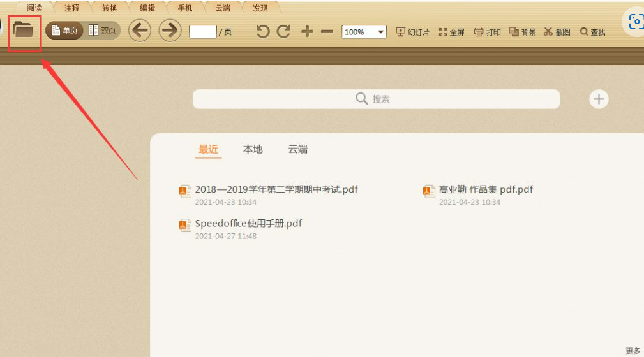Rotate page counterclockwise

pos(263,32)
